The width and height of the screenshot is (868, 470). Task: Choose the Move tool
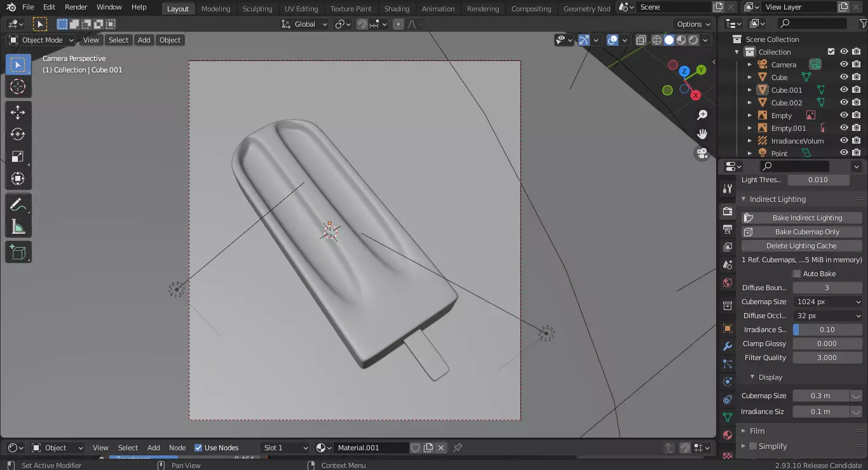coord(18,112)
